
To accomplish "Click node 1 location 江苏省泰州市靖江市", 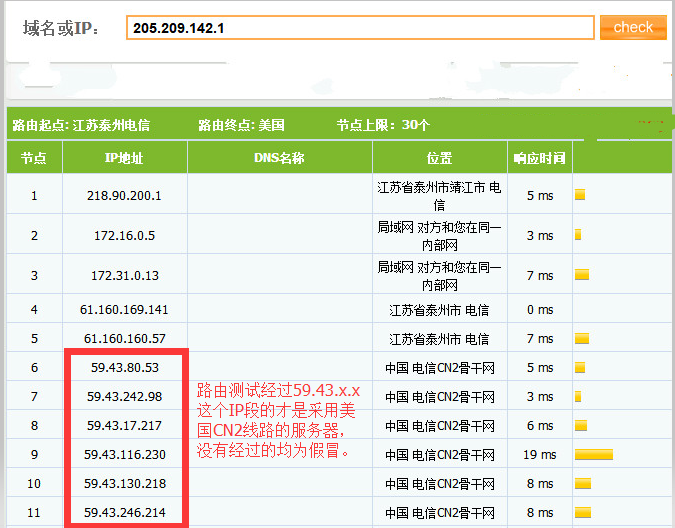I will point(439,195).
